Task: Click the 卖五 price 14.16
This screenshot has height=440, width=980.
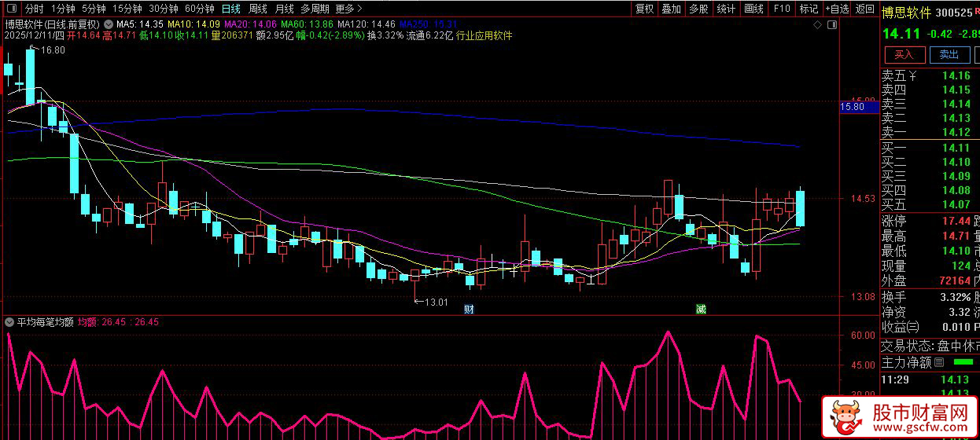Action: pyautogui.click(x=956, y=76)
